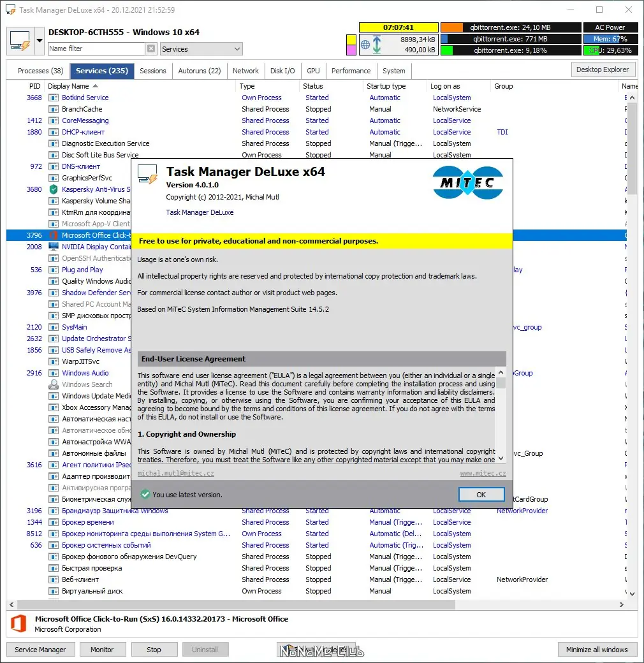Open the Sessions tab

(152, 71)
